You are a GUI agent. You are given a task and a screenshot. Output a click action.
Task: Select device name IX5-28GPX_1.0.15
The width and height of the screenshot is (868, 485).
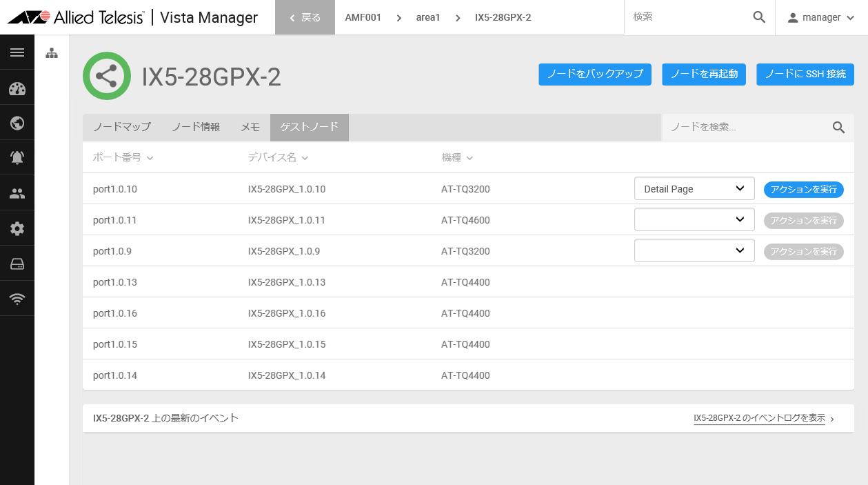(287, 344)
